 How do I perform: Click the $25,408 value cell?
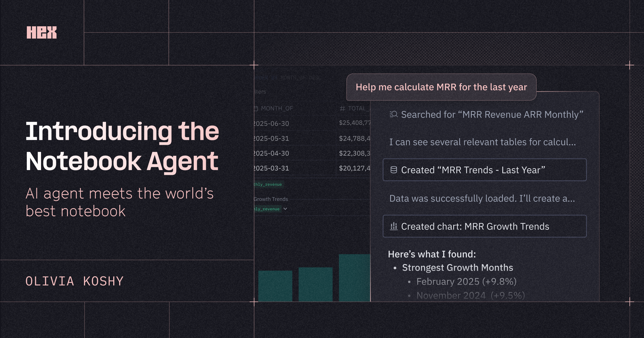[x=354, y=123]
